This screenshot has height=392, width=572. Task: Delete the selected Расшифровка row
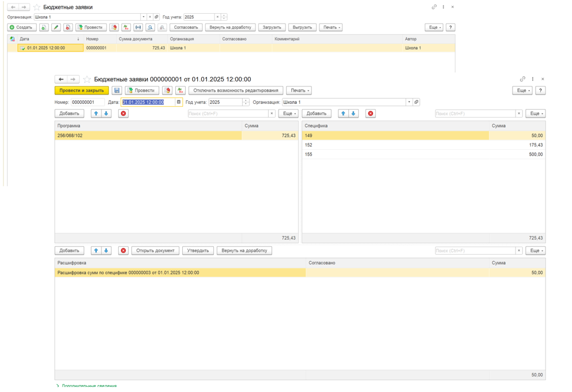(x=123, y=251)
